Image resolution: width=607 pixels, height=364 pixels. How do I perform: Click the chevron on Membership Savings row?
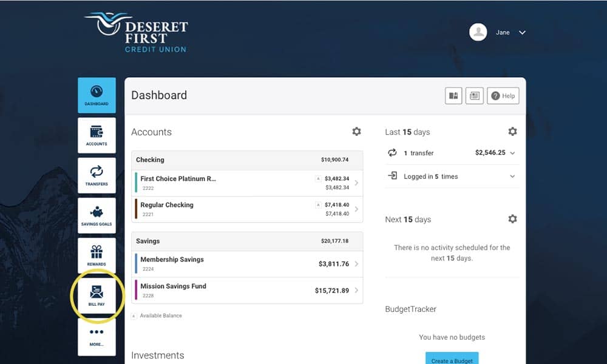coord(356,264)
